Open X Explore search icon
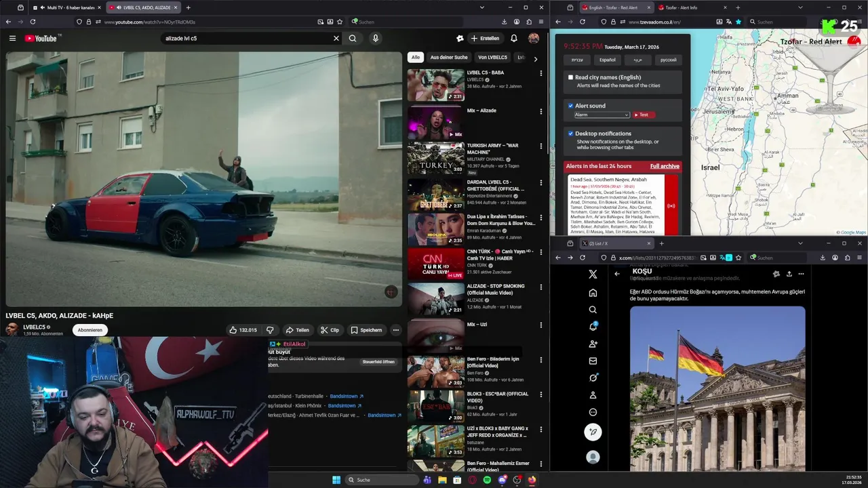This screenshot has width=868, height=488. [x=593, y=310]
